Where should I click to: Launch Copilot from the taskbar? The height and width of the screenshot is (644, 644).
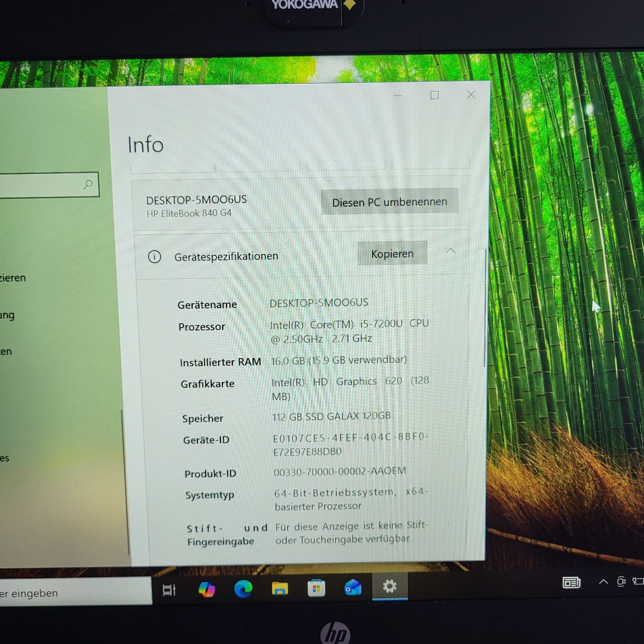click(207, 590)
